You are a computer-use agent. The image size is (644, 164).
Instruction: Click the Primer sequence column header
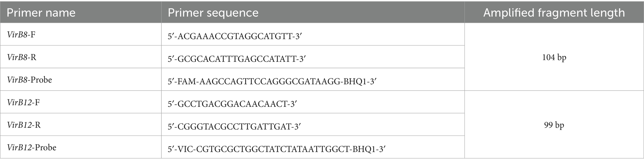coord(213,13)
